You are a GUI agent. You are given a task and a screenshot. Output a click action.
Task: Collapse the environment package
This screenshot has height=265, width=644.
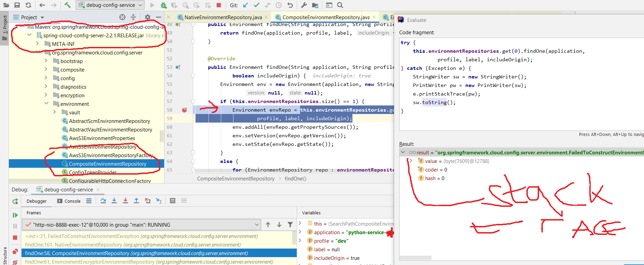(46, 103)
